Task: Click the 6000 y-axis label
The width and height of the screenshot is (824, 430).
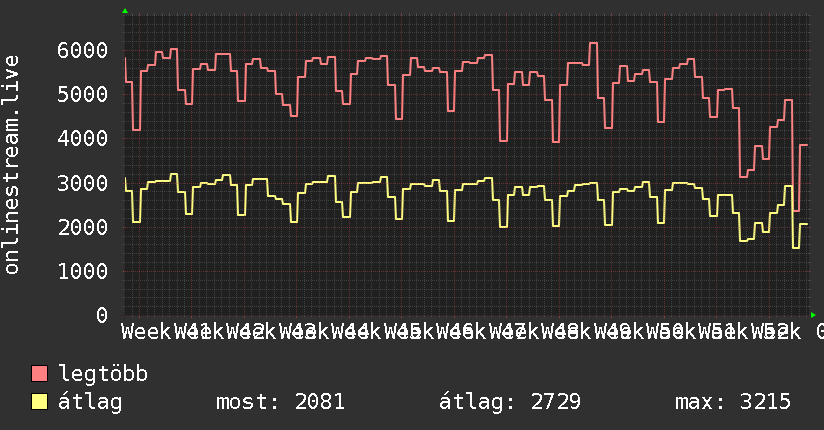Action: coord(83,51)
